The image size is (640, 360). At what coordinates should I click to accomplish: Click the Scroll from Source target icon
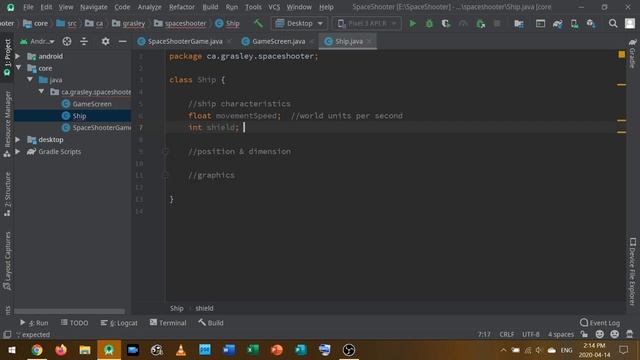67,41
